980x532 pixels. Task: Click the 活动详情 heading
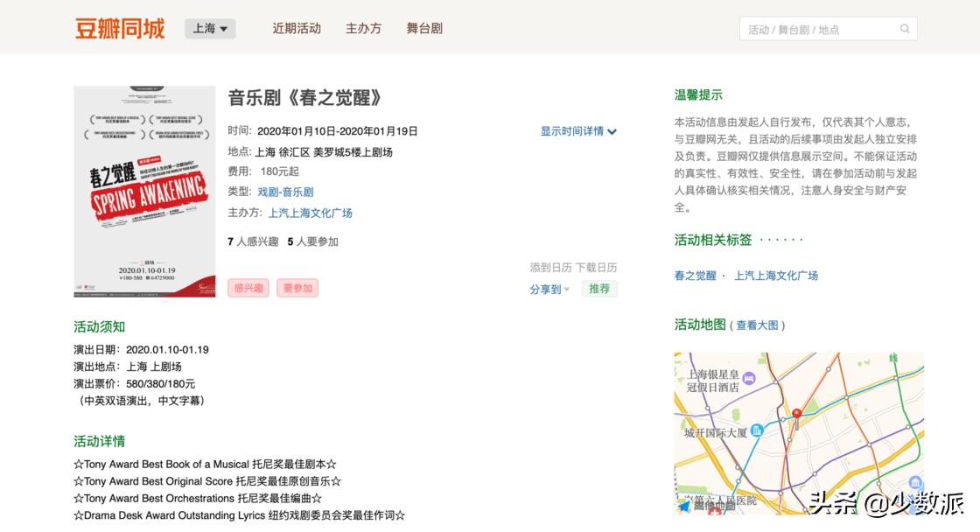pyautogui.click(x=100, y=441)
